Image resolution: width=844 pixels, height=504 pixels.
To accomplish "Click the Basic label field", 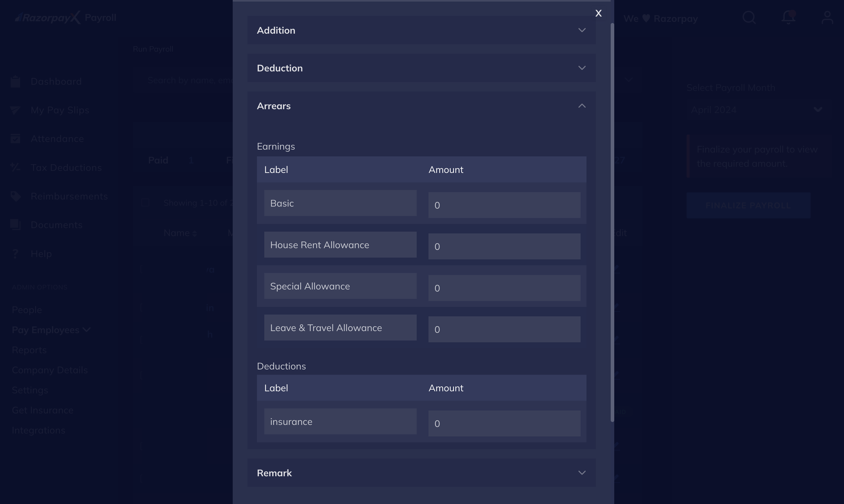I will coord(340,203).
